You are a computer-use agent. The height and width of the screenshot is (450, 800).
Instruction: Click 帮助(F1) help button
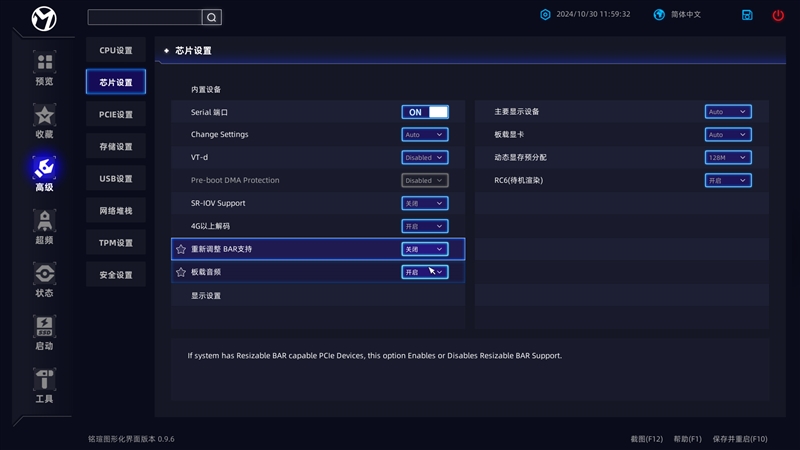tap(687, 439)
